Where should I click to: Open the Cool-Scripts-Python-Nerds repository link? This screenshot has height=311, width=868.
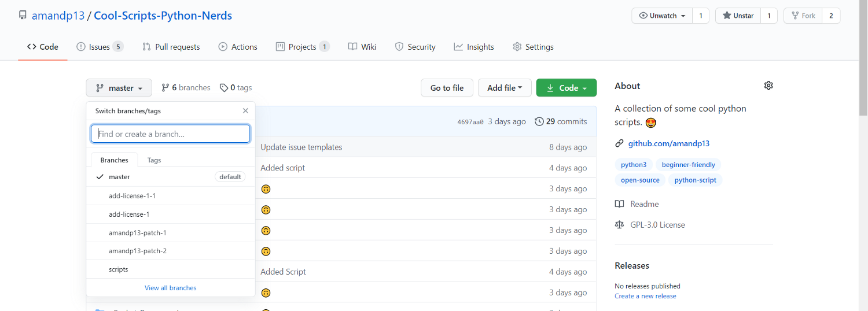coord(163,16)
